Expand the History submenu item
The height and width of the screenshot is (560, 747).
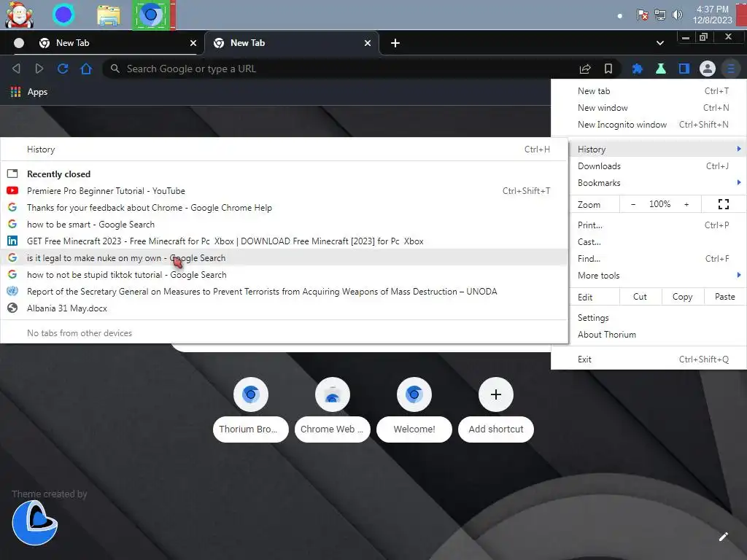pos(658,149)
